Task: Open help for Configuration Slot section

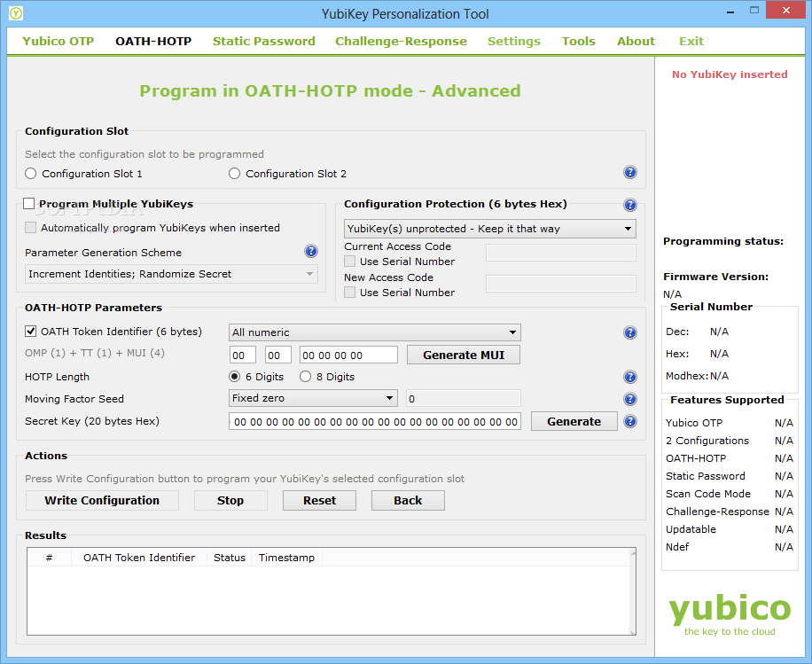Action: 629,173
